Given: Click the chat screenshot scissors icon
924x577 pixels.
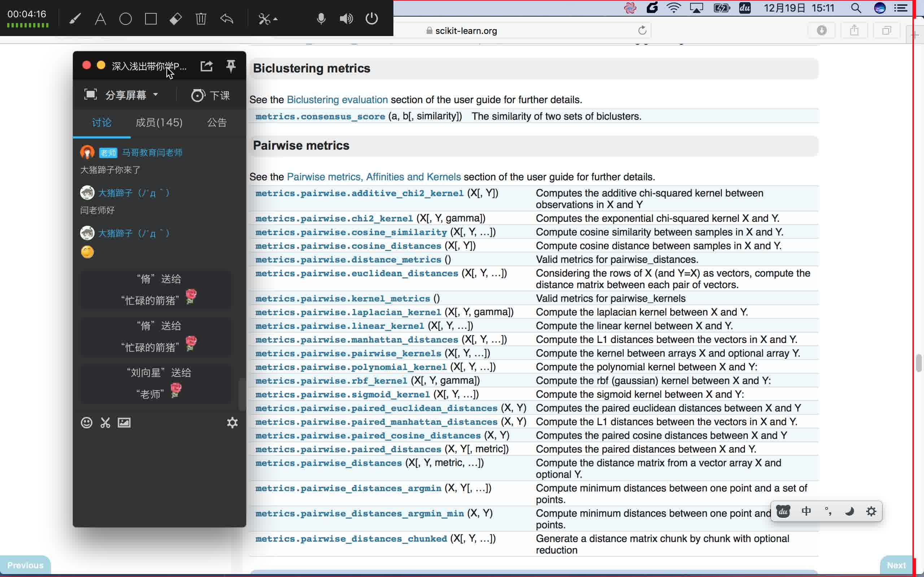Looking at the screenshot, I should [105, 422].
